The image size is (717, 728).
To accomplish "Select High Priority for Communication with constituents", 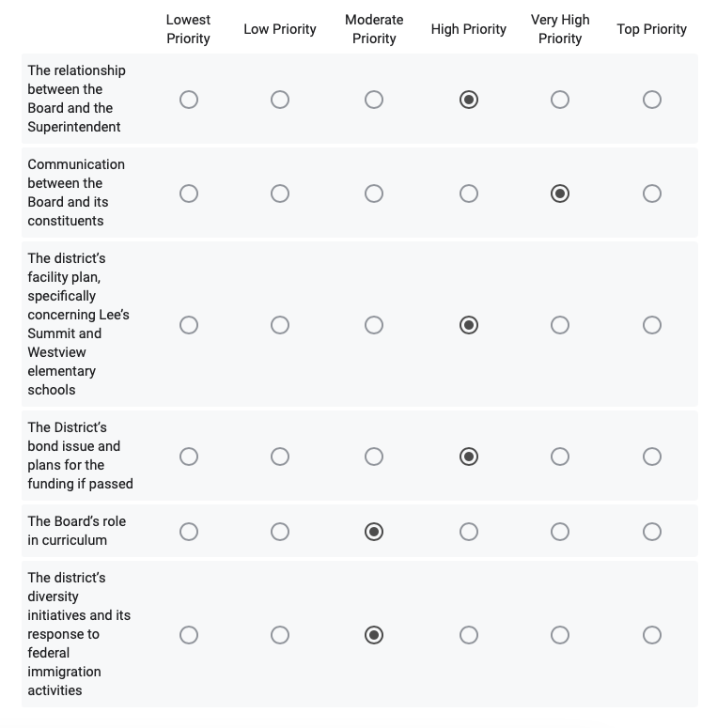I will (469, 194).
